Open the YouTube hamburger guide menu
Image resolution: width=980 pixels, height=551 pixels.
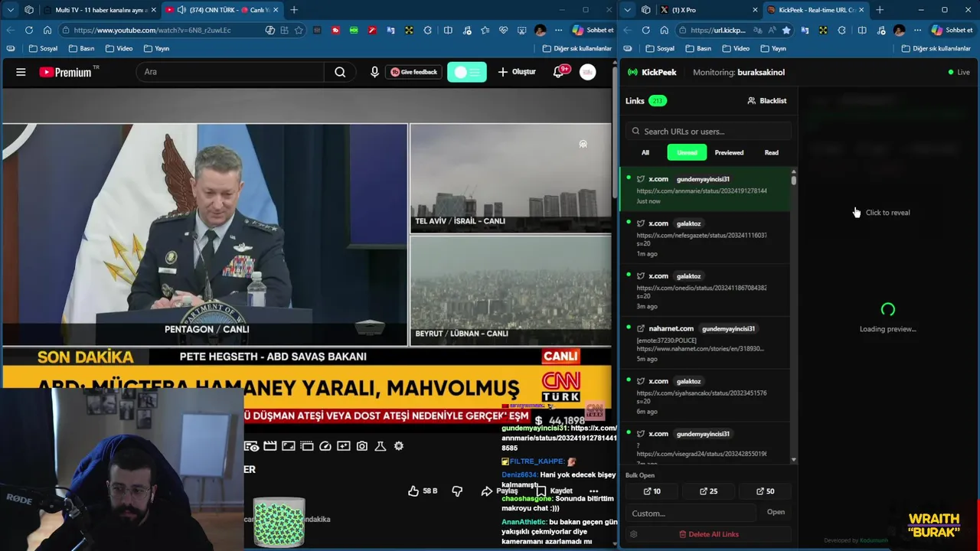(x=21, y=72)
